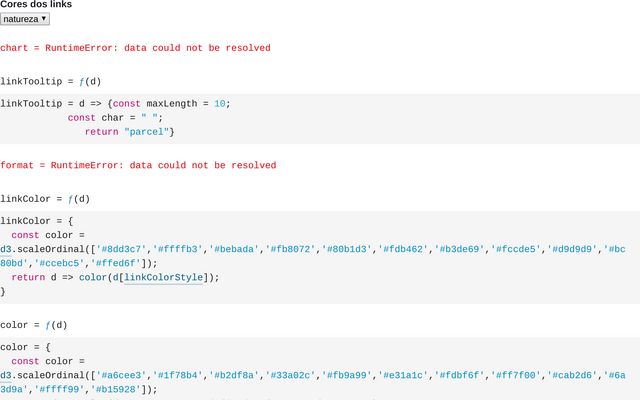Click the '#e31a1c' hex color string
Screen dimensions: 640x400
pos(405,375)
